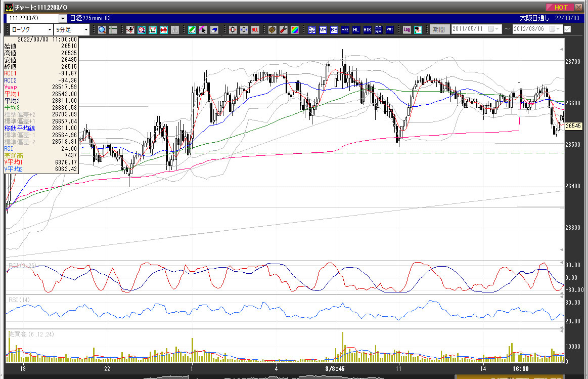Click the current price label 26545
This screenshot has width=588, height=379.
pyautogui.click(x=573, y=126)
